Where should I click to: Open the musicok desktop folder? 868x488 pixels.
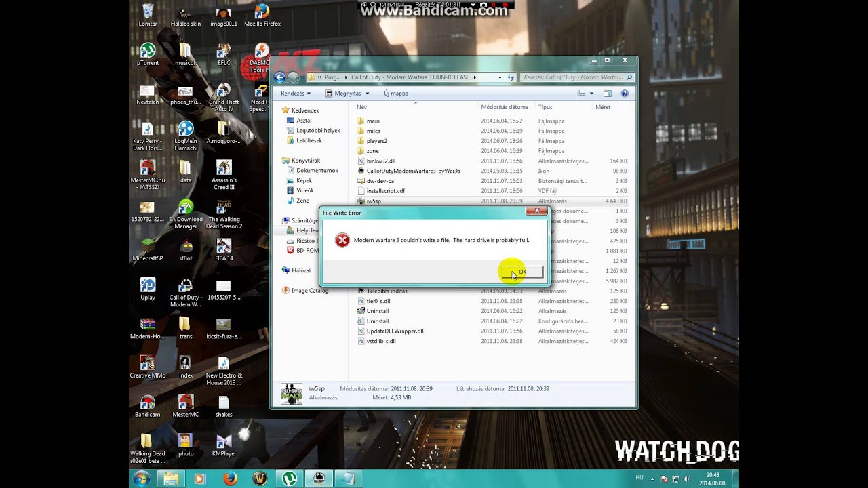point(185,54)
